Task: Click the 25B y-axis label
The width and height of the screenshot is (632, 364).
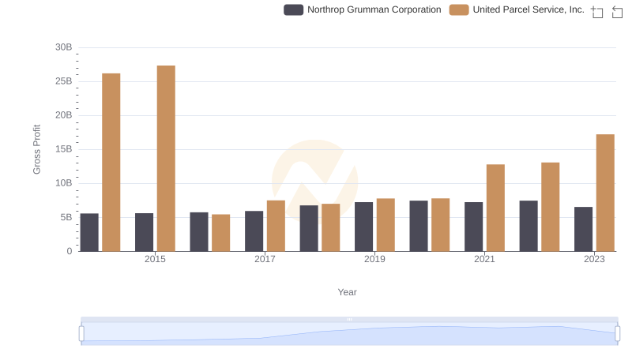Action: pos(64,81)
